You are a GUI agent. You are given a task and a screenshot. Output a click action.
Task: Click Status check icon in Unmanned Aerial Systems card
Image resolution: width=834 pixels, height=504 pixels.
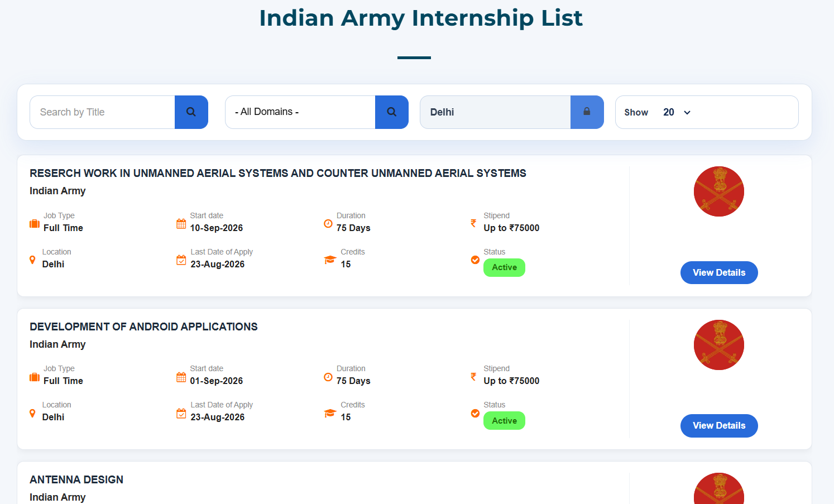click(475, 260)
